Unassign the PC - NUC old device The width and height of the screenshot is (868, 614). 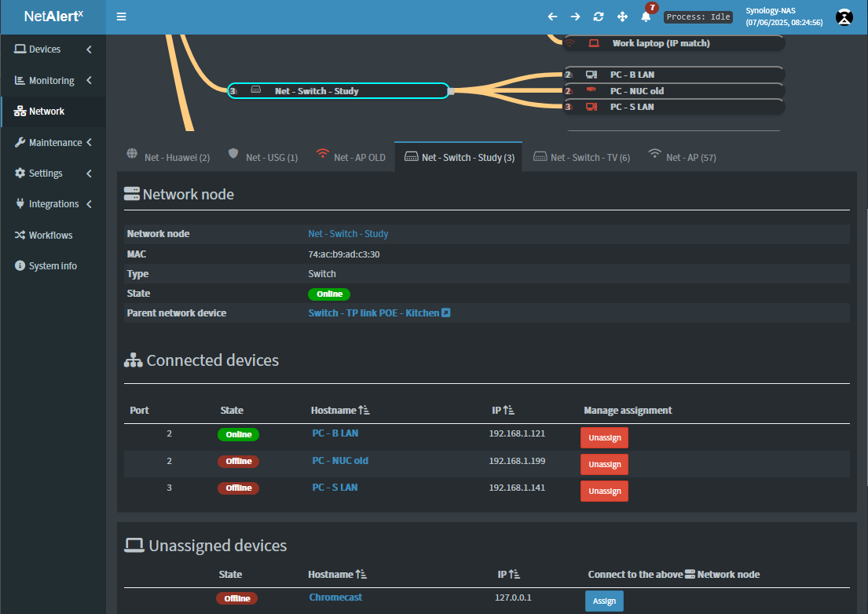click(x=604, y=464)
